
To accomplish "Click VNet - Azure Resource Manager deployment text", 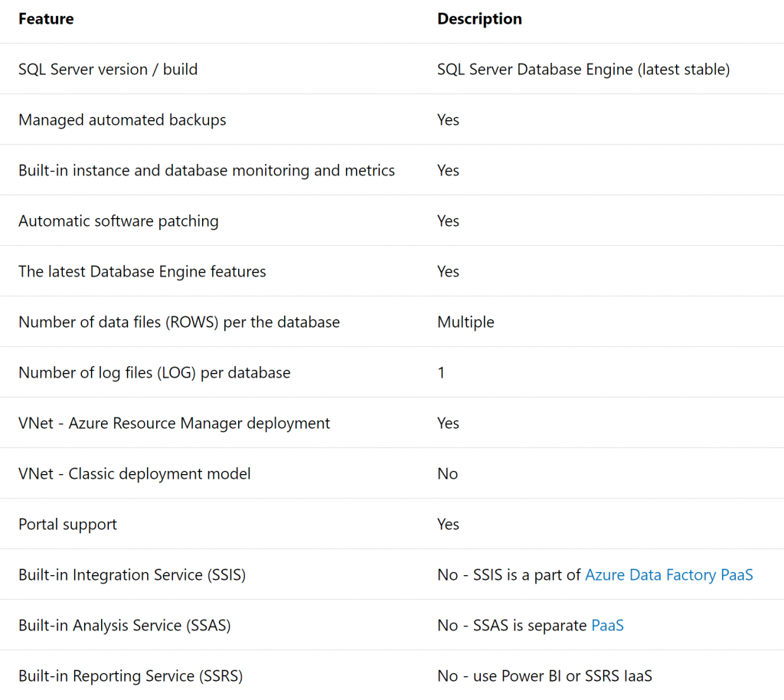I will [174, 423].
